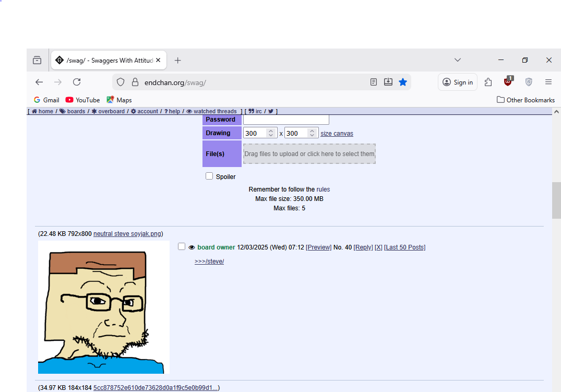
Task: Click the go back arrow button
Action: [39, 82]
